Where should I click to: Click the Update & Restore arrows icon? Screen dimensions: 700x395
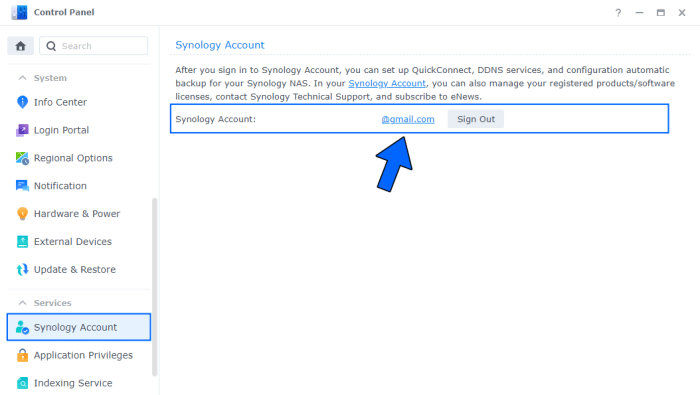pos(22,270)
